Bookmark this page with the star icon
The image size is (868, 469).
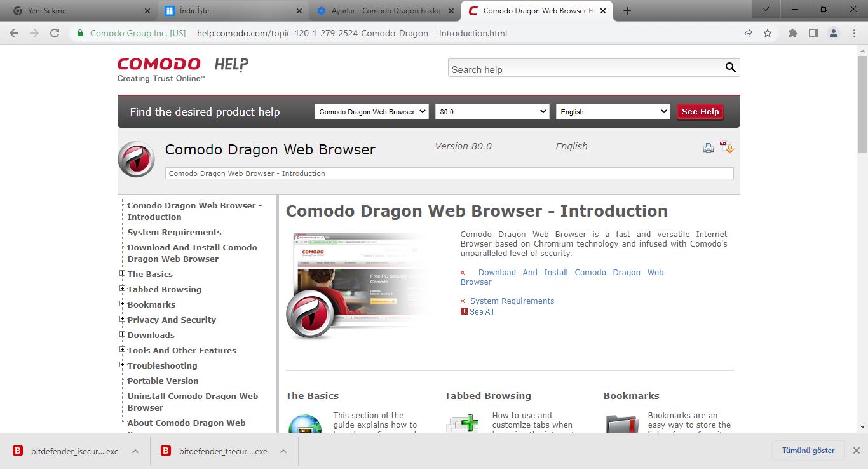[x=768, y=33]
